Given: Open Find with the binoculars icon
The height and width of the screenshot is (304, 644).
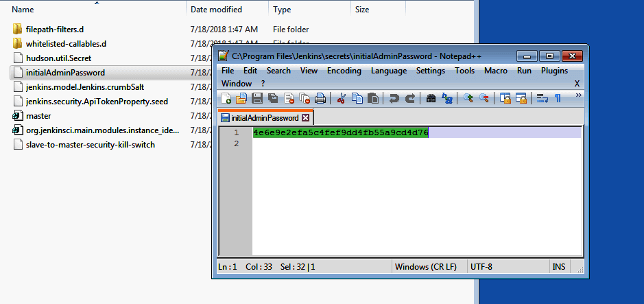Looking at the screenshot, I should coord(431,98).
